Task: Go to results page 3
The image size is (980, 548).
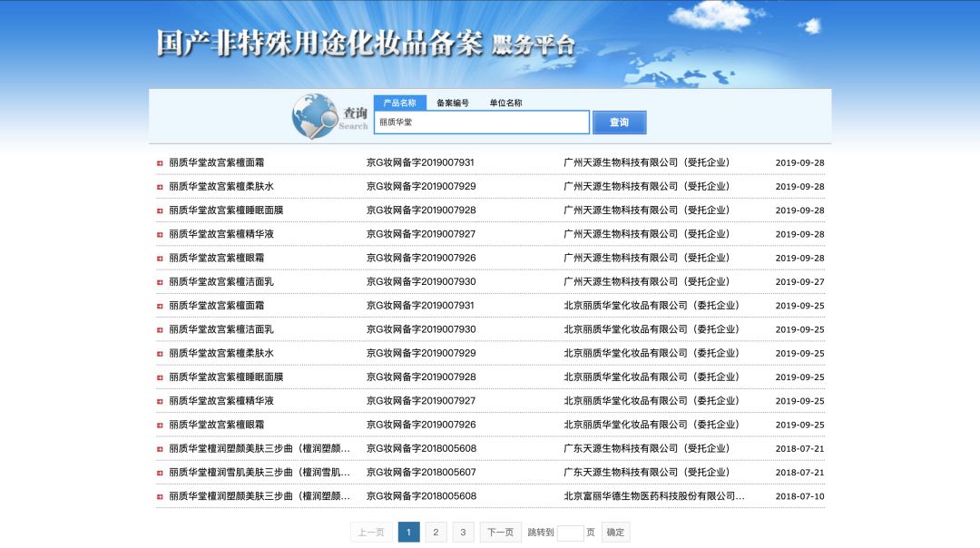Action: [463, 533]
